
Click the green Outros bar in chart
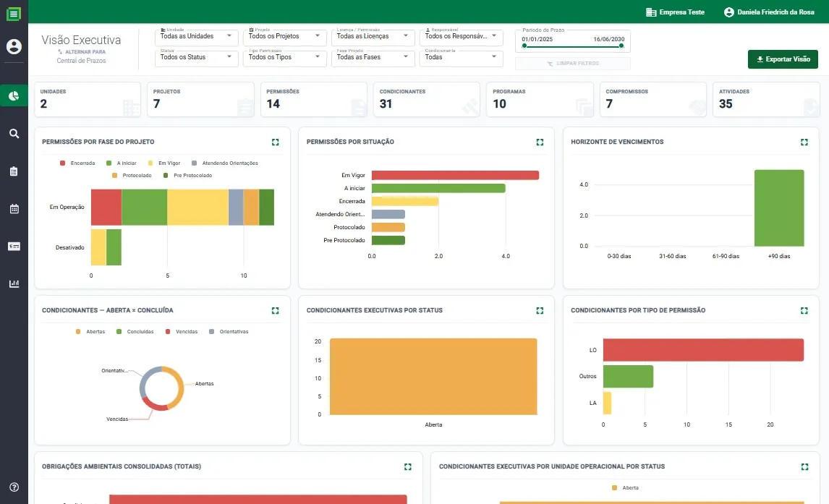628,376
